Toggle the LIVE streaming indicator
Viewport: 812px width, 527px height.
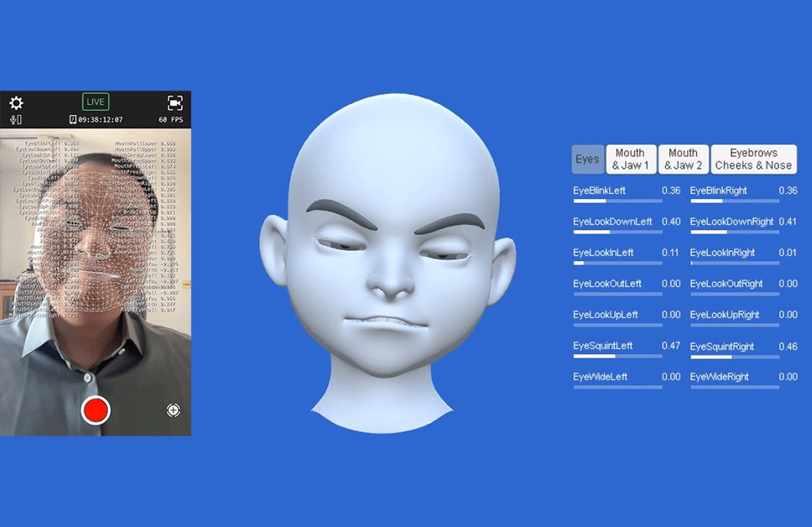click(96, 102)
